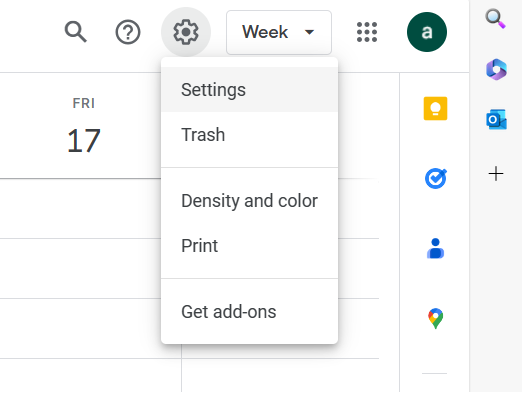Open the browser sidebar search icon
This screenshot has width=525, height=395.
496,19
